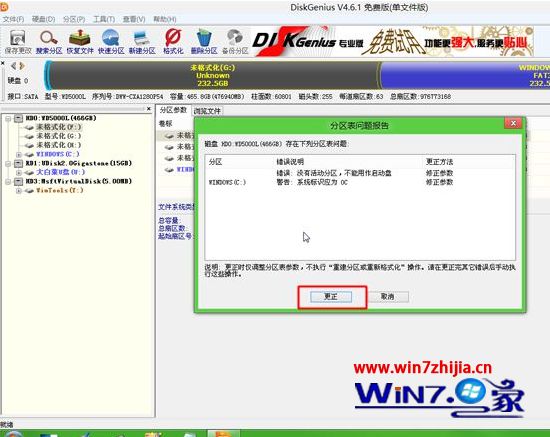The image size is (550, 437).
Task: Click the HD0 hard disk icon in tree
Action: coord(19,119)
